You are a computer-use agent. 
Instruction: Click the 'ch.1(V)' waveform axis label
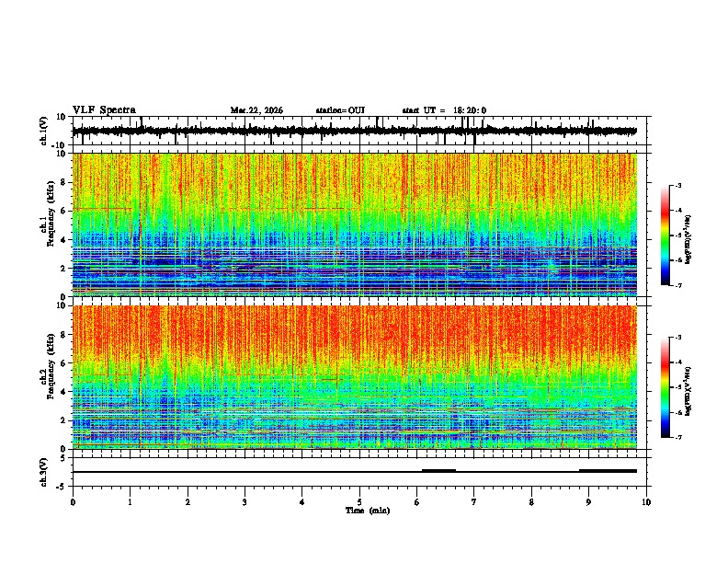[44, 131]
